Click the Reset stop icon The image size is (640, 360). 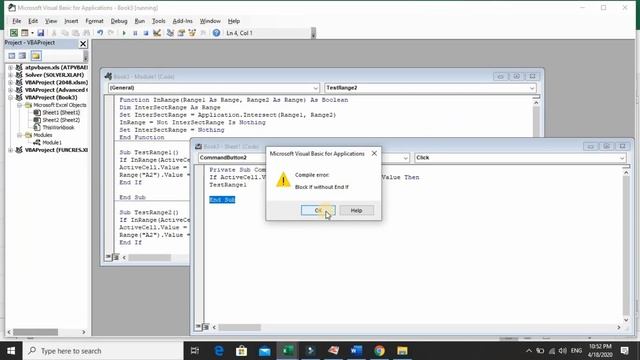pos(146,33)
